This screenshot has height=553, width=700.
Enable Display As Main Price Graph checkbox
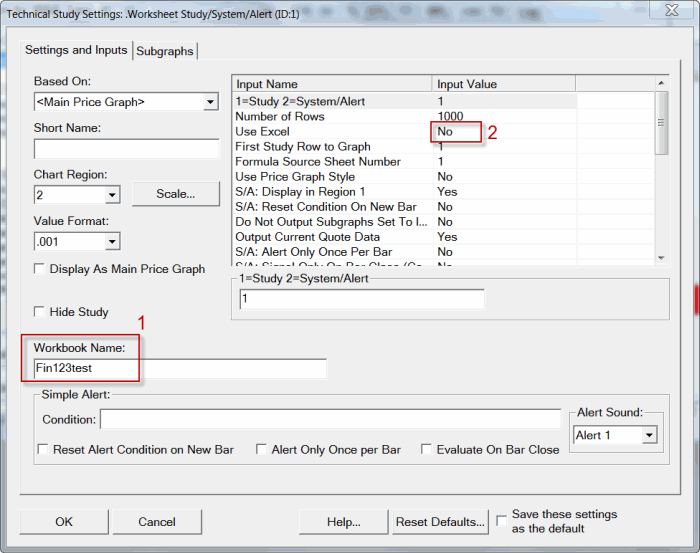coord(40,269)
